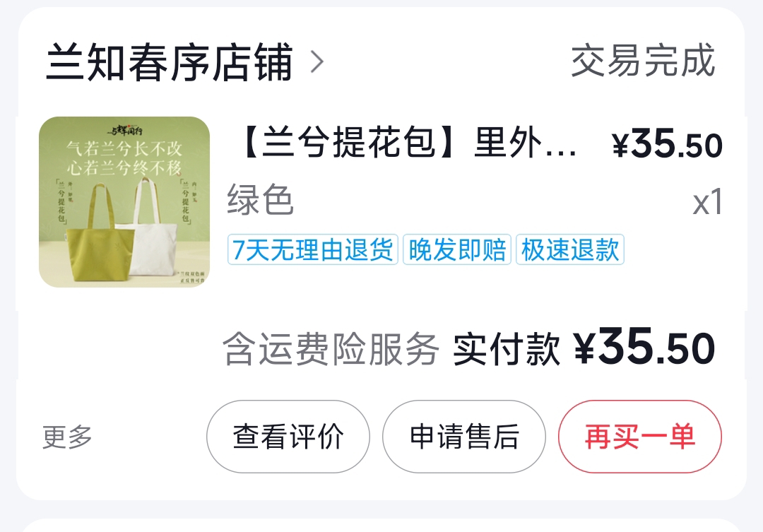Viewport: 763px width, 532px height.
Task: Click the 查看评价 button
Action: [288, 437]
